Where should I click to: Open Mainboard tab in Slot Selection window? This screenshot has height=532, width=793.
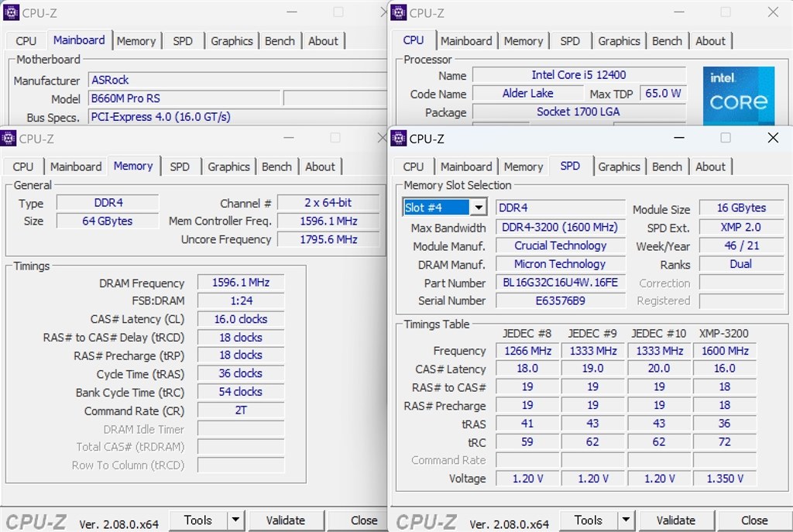coord(466,166)
